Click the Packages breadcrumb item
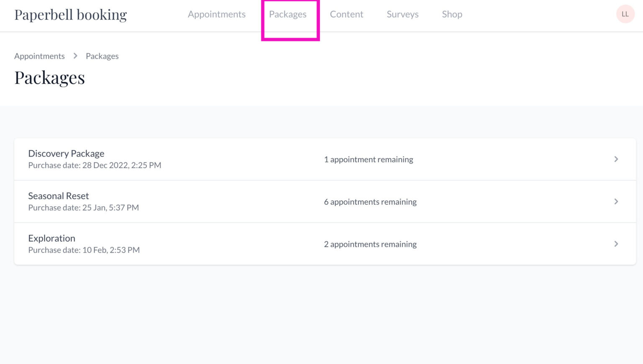This screenshot has width=643, height=364. (102, 56)
